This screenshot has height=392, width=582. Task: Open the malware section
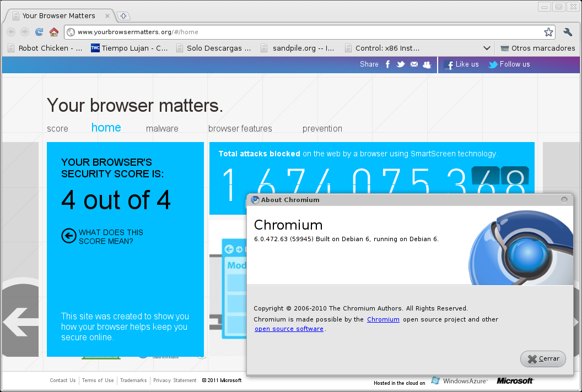[x=162, y=129]
